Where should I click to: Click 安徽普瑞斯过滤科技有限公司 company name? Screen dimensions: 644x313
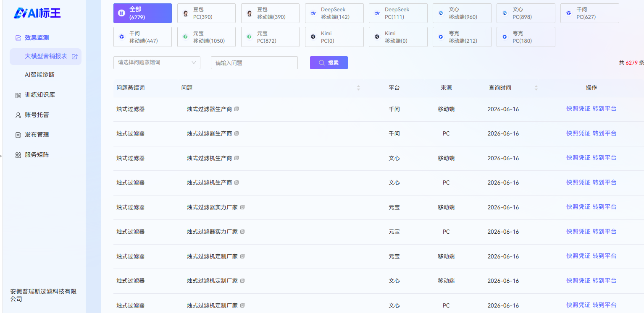point(43,295)
